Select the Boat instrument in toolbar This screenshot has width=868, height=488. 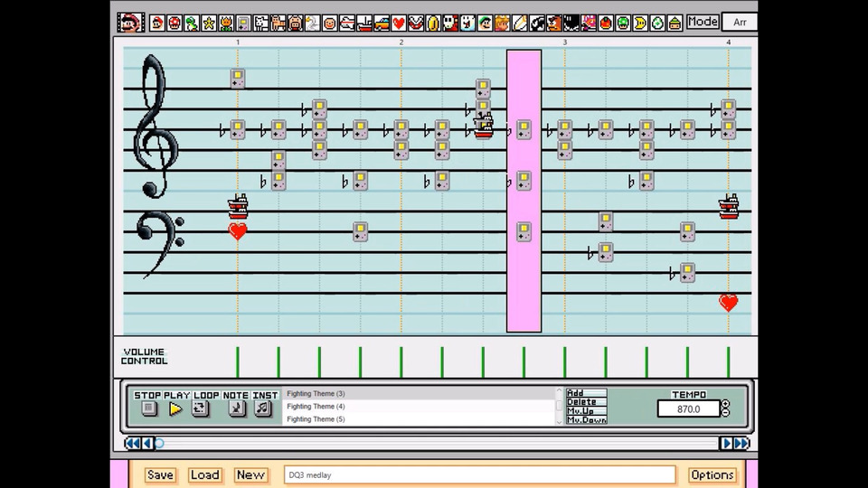(x=364, y=23)
